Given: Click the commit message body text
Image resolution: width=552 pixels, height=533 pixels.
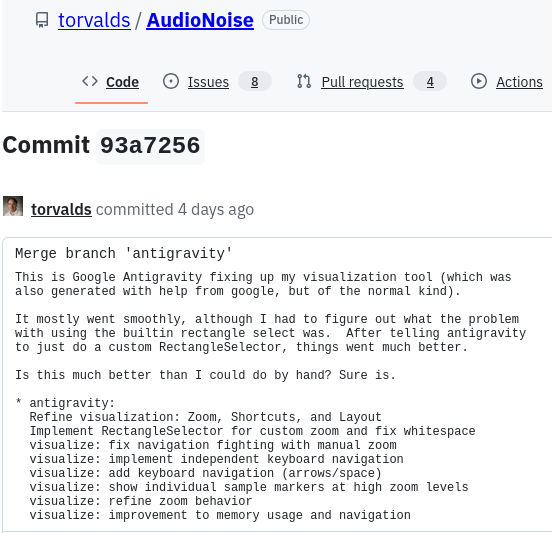Looking at the screenshot, I should [270, 396].
